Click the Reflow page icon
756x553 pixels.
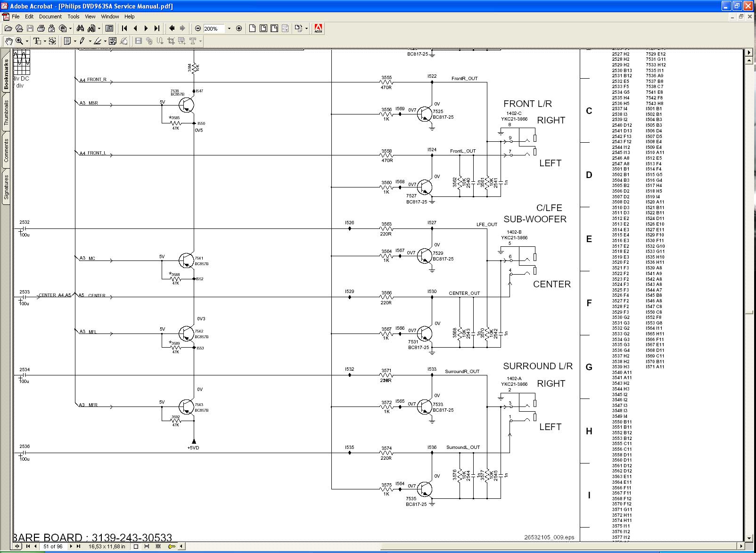tap(285, 28)
